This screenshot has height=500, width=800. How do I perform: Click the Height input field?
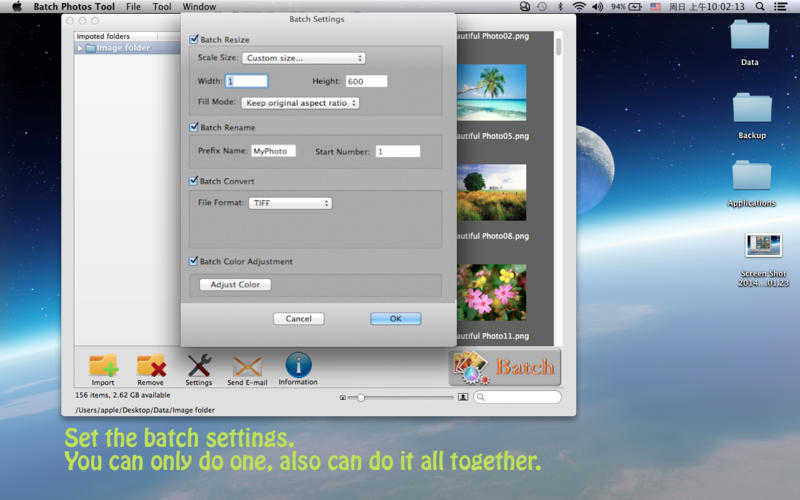point(366,81)
